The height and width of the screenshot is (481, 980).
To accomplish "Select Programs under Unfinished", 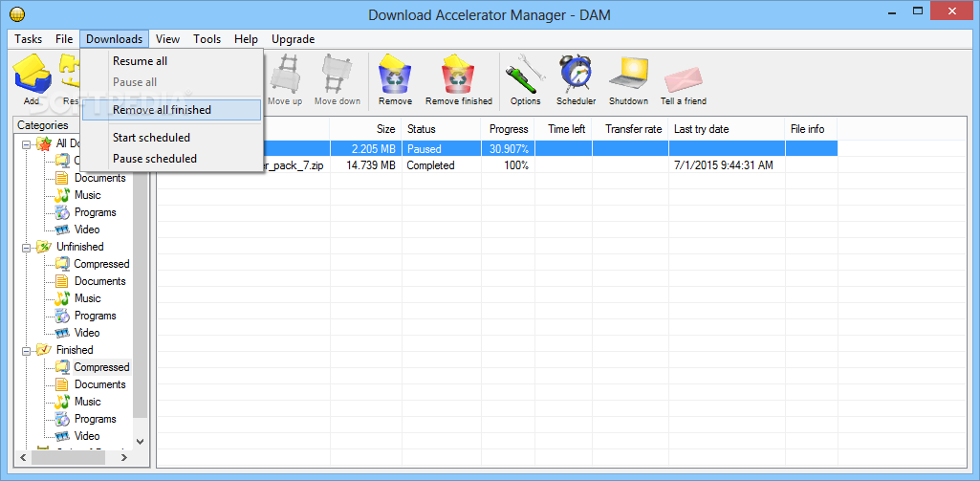I will pos(95,316).
